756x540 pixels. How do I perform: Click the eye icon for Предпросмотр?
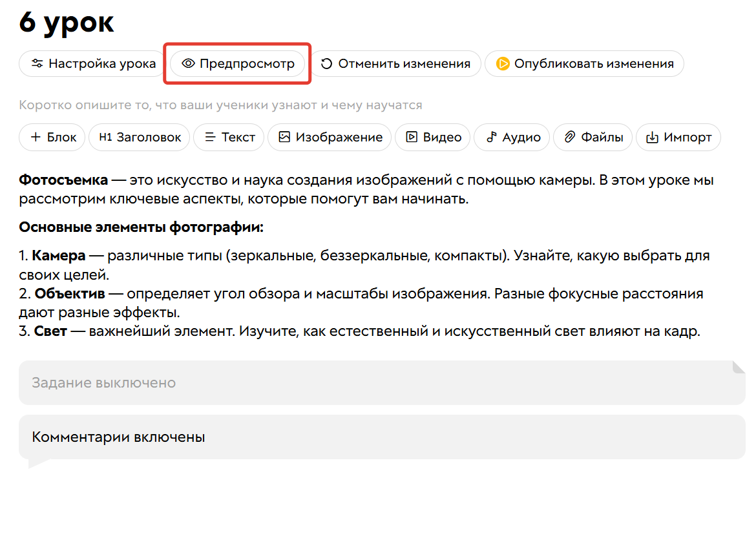[188, 63]
